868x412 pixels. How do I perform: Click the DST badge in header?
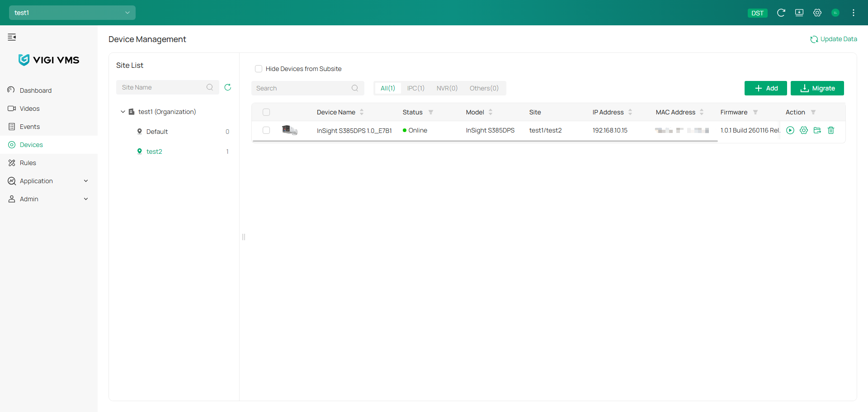[x=757, y=13]
